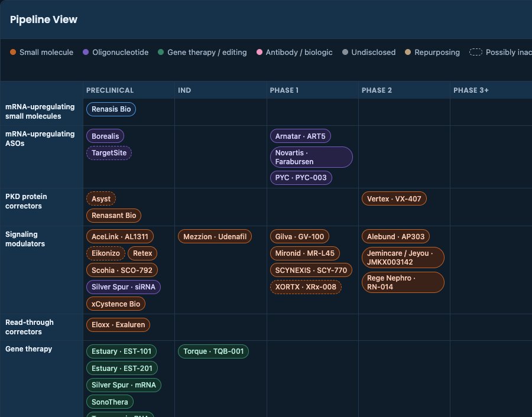Click the Oligonucleotide purple legend dot
This screenshot has height=417, width=532.
[x=86, y=52]
